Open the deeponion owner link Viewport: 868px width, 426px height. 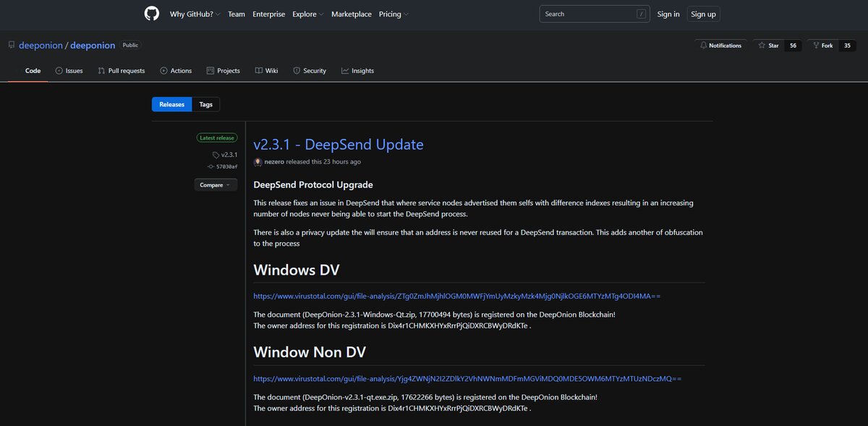(41, 45)
